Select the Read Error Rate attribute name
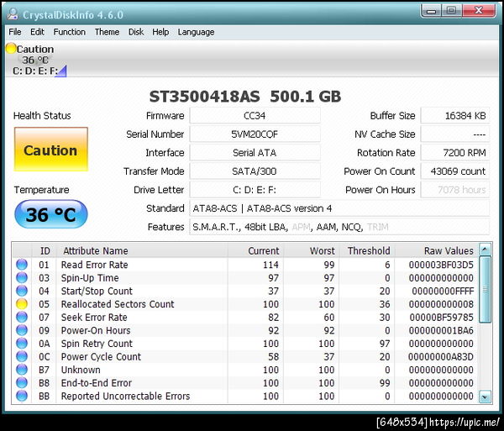The height and width of the screenshot is (431, 504). tap(94, 265)
